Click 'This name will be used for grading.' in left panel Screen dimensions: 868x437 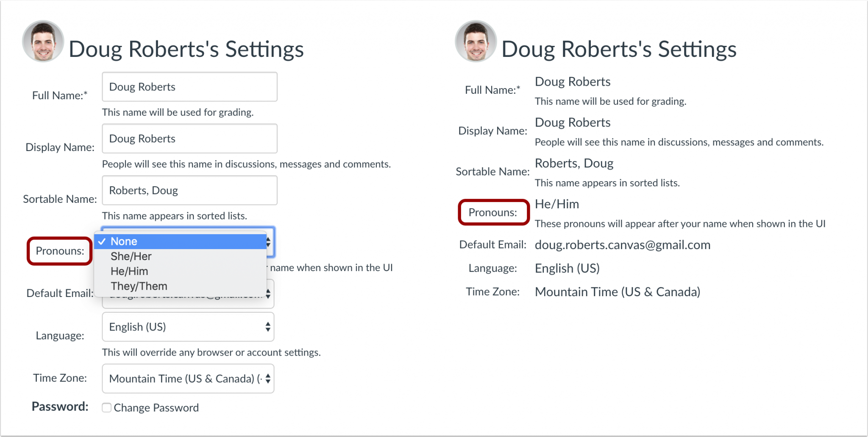click(178, 112)
